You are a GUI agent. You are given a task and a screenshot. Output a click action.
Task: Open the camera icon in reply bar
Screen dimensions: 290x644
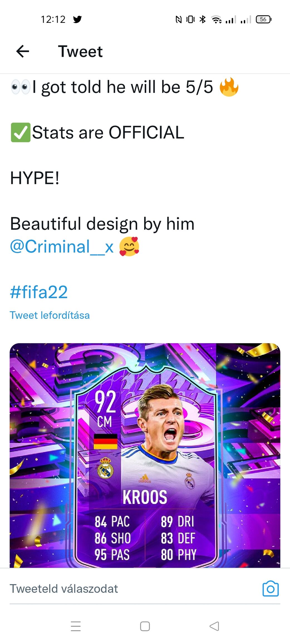click(271, 588)
